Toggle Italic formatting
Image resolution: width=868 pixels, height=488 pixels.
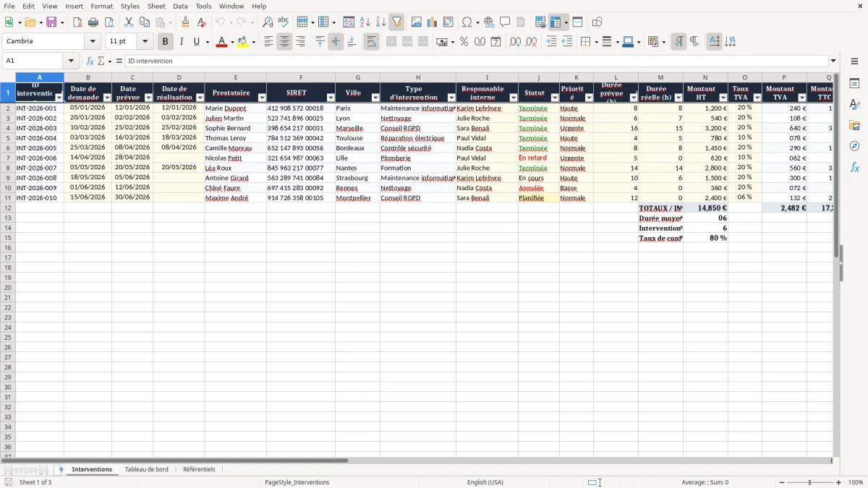click(181, 42)
